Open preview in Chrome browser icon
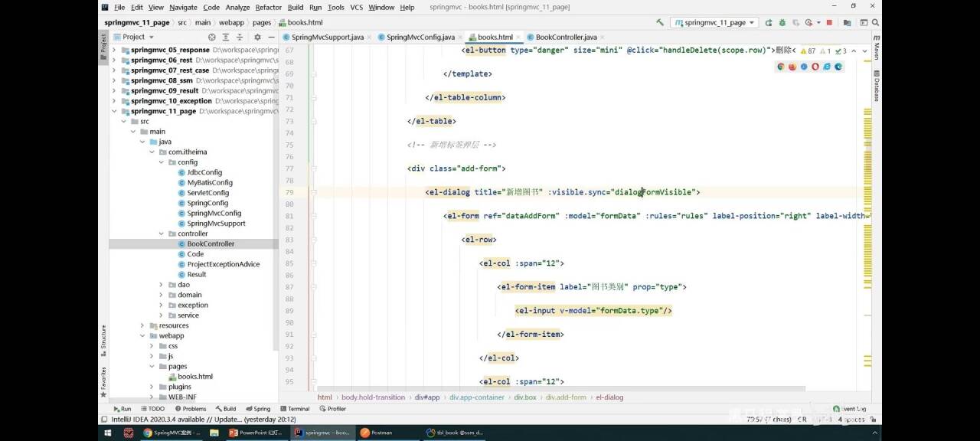This screenshot has width=980, height=441. [781, 67]
